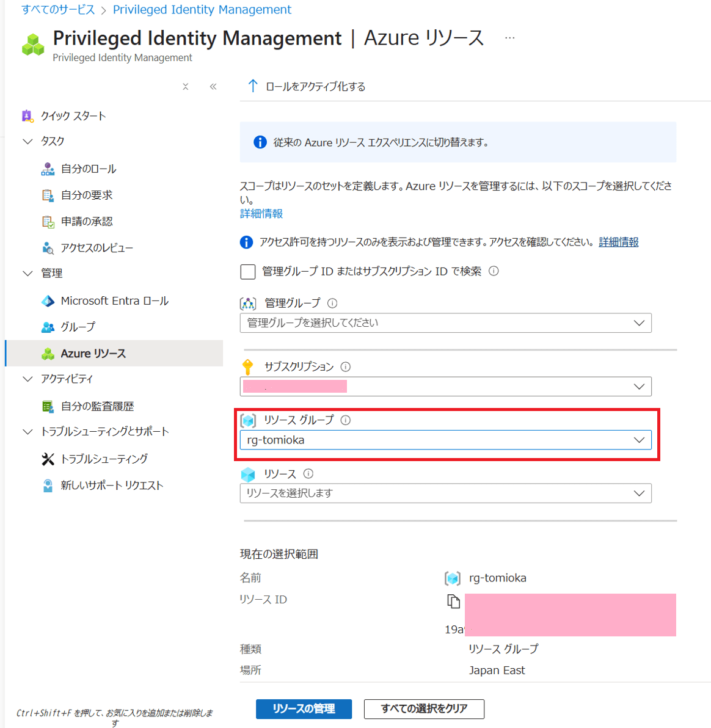Click ロールをアクティブ化する in the toolbar

tap(307, 87)
